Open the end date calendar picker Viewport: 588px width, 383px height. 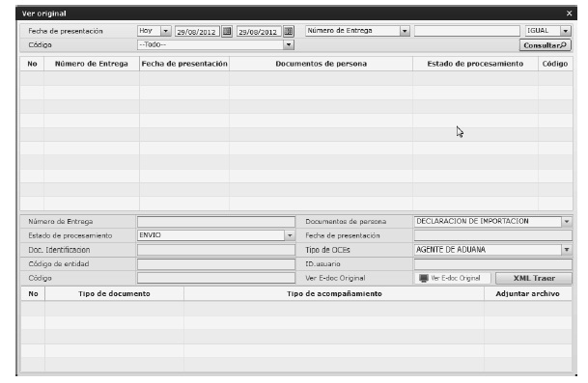click(289, 31)
